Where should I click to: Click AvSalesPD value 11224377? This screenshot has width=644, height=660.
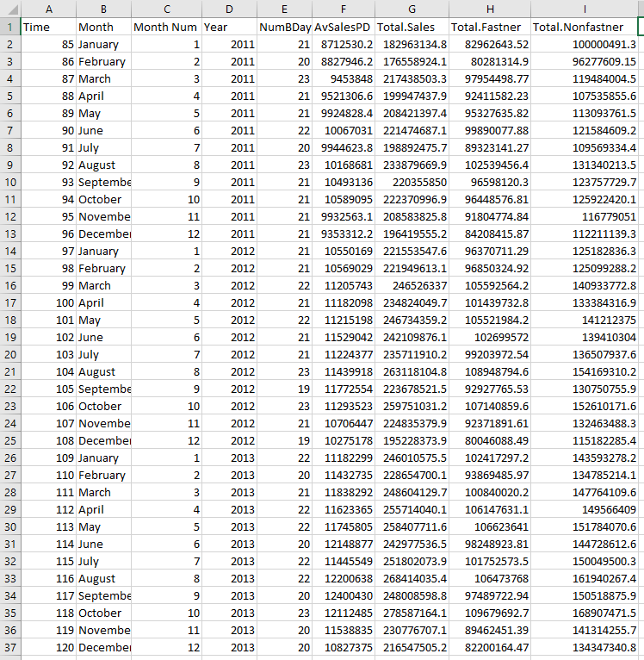coord(344,354)
